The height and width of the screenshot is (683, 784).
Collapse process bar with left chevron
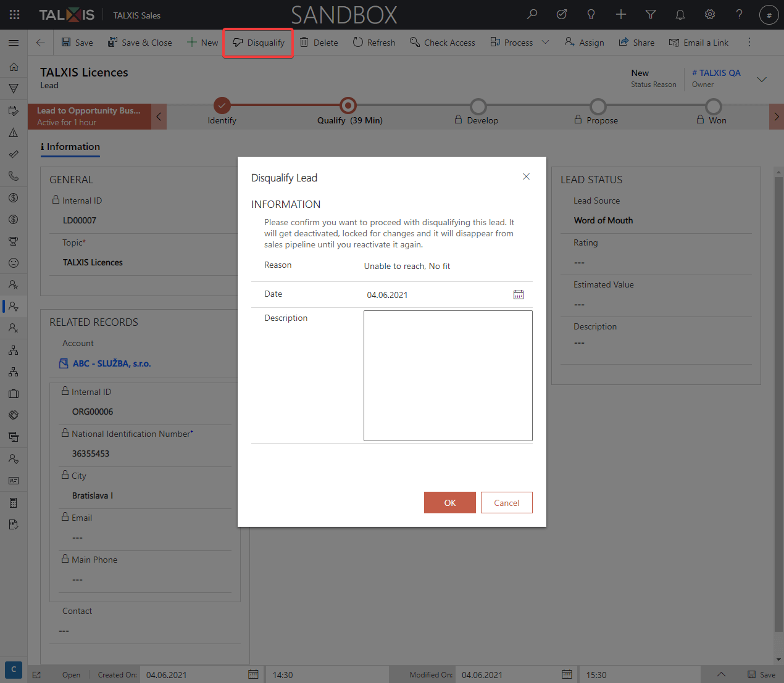pos(159,117)
